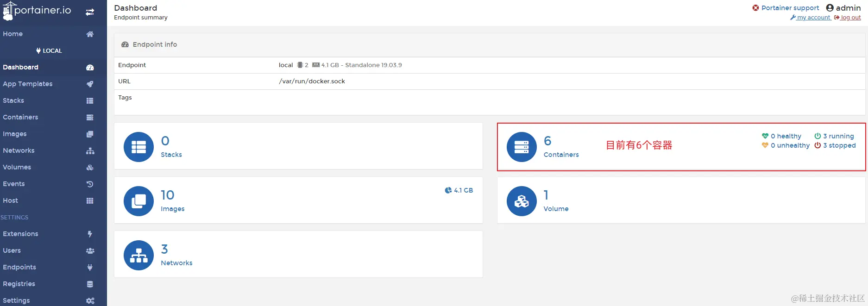Open the 10 Images dashboard card

[x=298, y=200]
